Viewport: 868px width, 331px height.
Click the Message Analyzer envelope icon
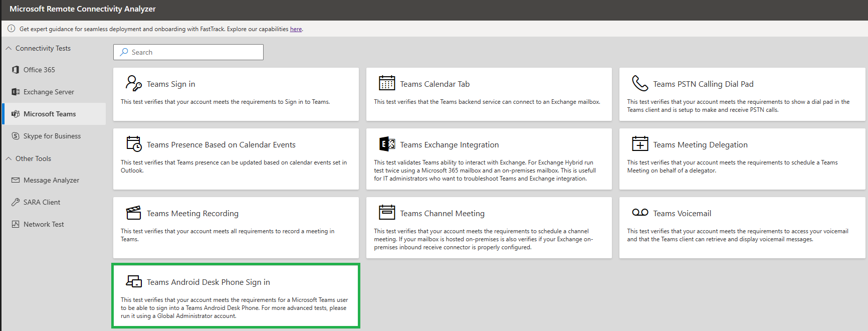[16, 180]
